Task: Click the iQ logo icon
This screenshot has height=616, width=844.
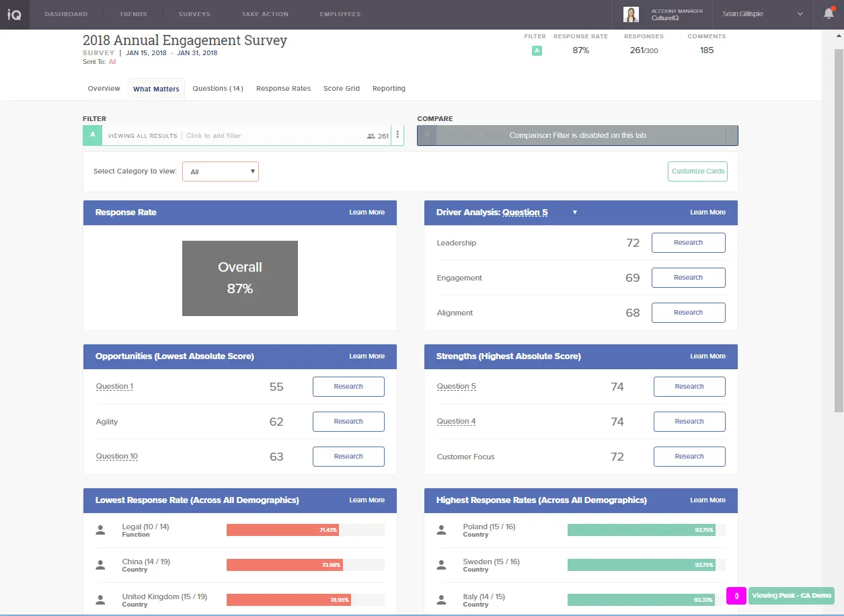Action: (x=14, y=14)
